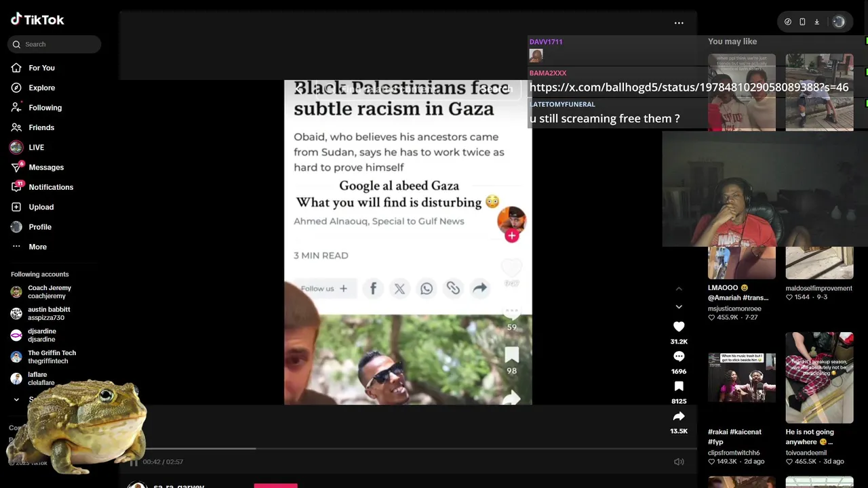The height and width of the screenshot is (488, 868).
Task: Click the get TikTok coins icon
Action: [x=788, y=22]
